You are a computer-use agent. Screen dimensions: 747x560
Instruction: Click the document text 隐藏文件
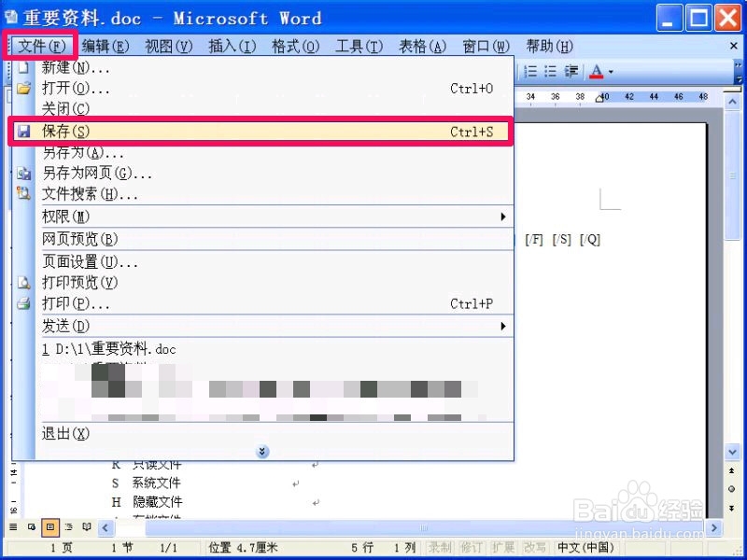(x=157, y=501)
